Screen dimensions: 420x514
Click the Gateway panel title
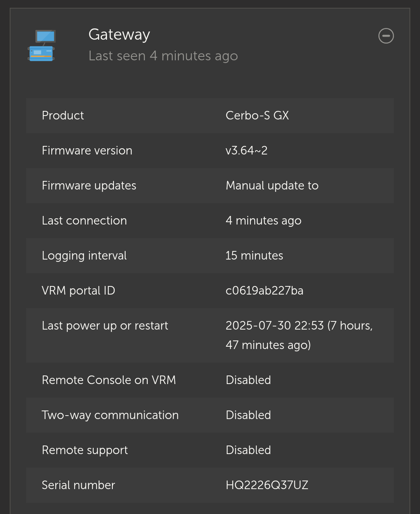point(119,35)
